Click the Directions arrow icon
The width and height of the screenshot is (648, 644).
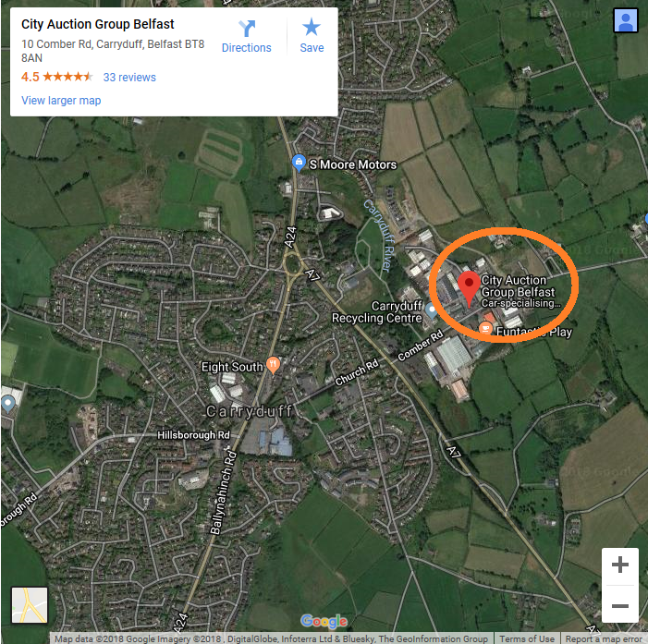click(x=247, y=29)
